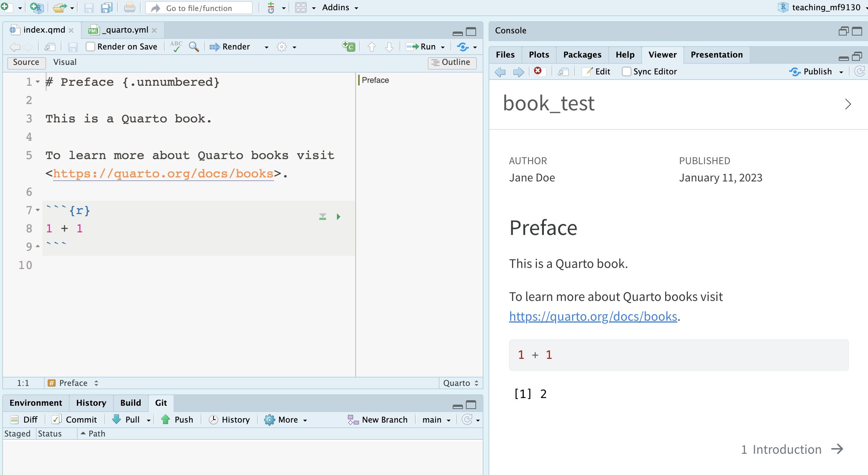
Task: Collapse the R code chunk fold arrow at line 7
Action: [37, 210]
